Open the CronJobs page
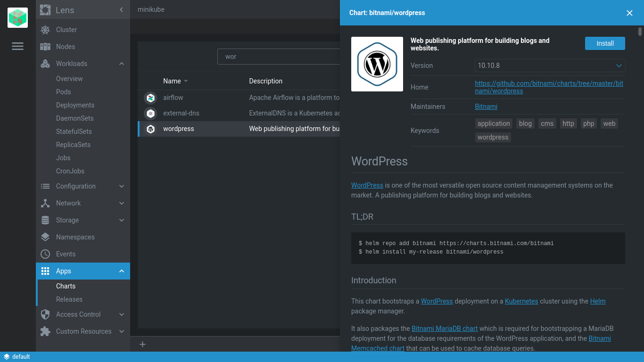Viewport: 644px width, 362px height. [70, 171]
